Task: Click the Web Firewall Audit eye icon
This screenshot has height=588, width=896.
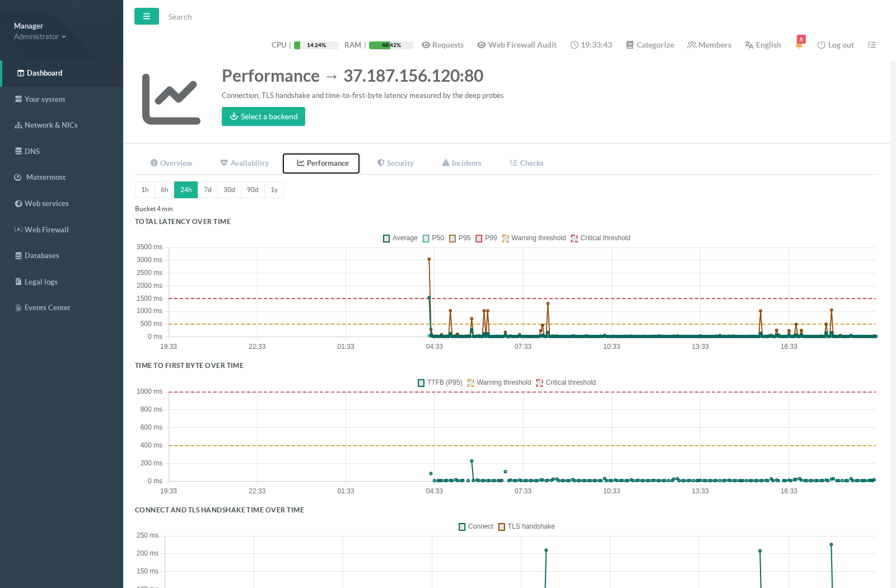Action: pyautogui.click(x=481, y=45)
